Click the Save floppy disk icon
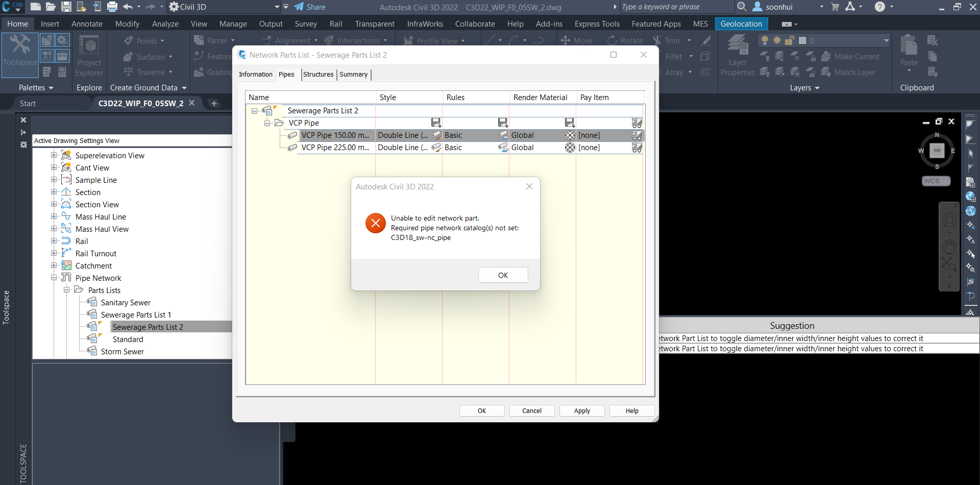Image resolution: width=980 pixels, height=485 pixels. tap(66, 7)
